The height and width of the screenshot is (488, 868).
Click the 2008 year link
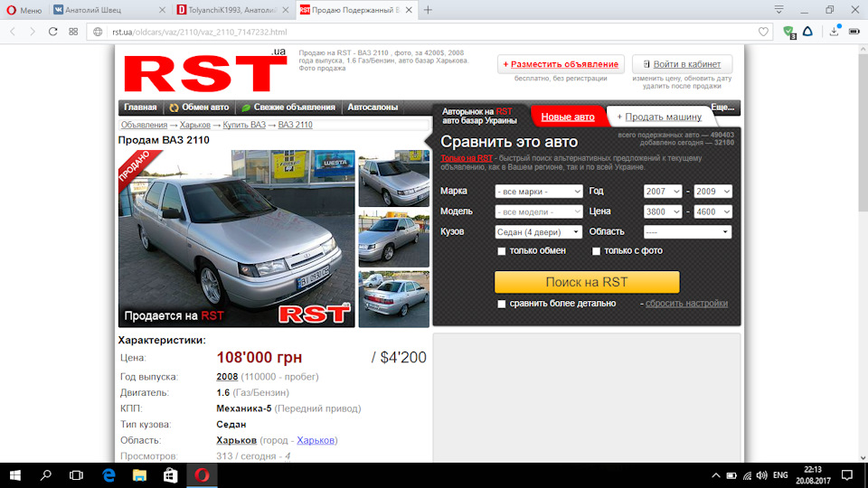(x=227, y=377)
